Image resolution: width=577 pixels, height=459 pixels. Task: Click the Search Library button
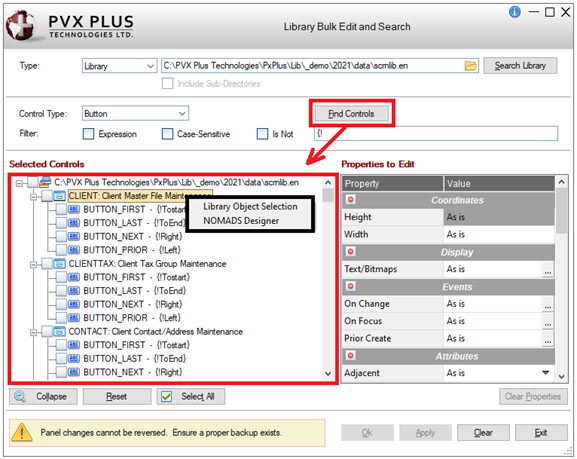point(520,66)
